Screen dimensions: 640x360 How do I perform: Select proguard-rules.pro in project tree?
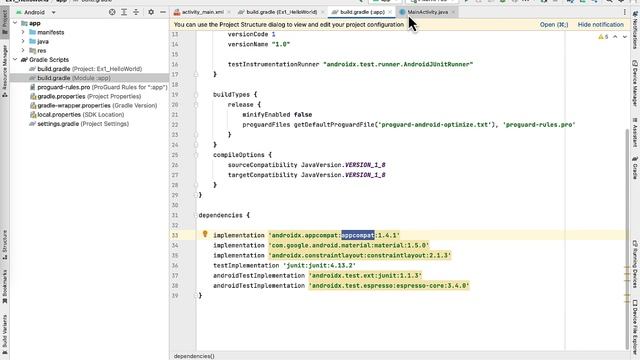click(x=99, y=87)
